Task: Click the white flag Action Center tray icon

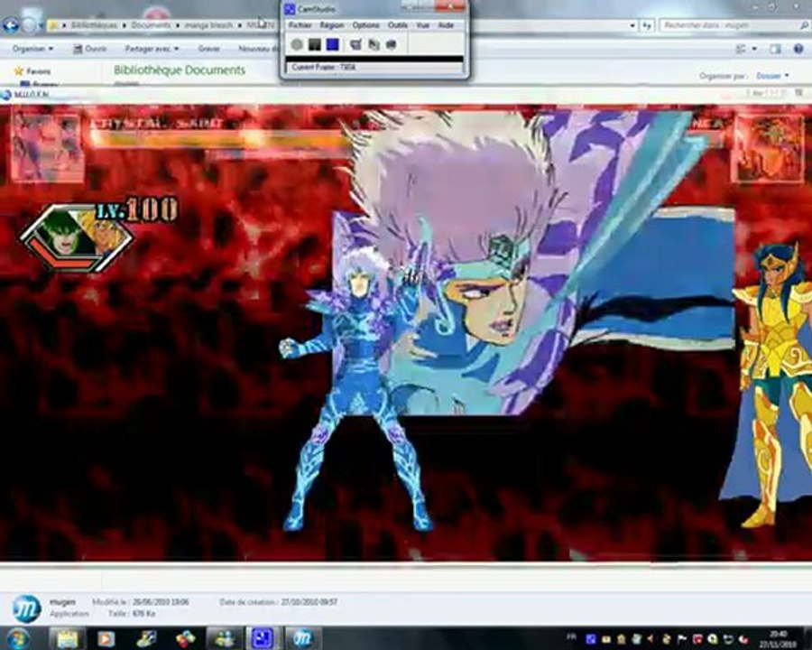Action: click(681, 638)
